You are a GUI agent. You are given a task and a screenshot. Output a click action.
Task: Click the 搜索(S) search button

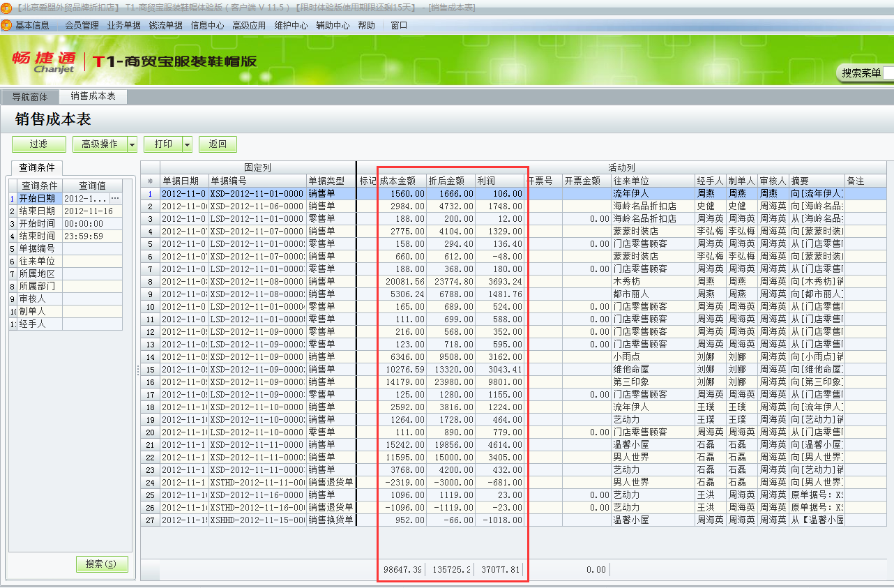(x=102, y=564)
